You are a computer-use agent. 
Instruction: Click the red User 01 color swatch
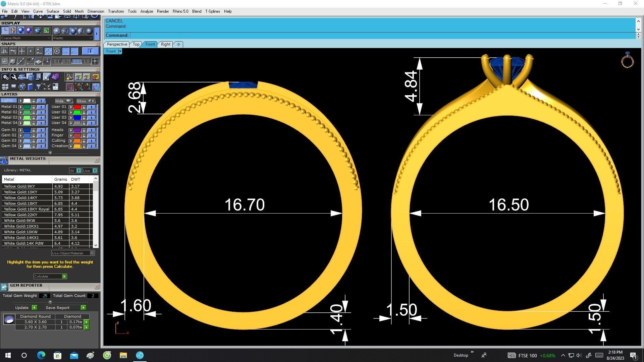77,107
